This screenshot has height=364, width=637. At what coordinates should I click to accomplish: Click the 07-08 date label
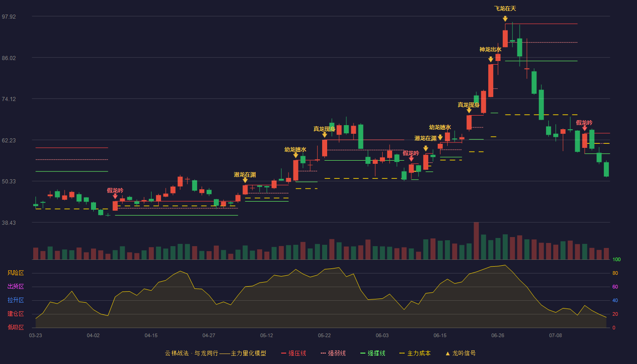[556, 335]
